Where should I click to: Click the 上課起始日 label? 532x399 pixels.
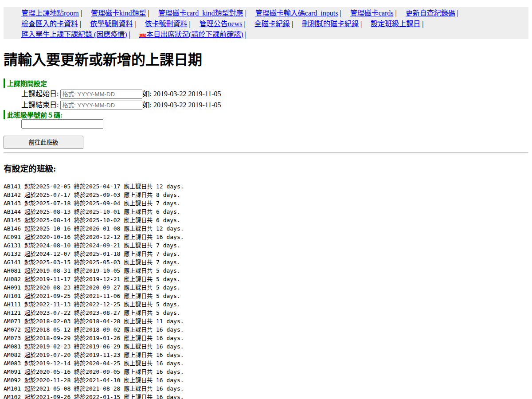pos(40,94)
